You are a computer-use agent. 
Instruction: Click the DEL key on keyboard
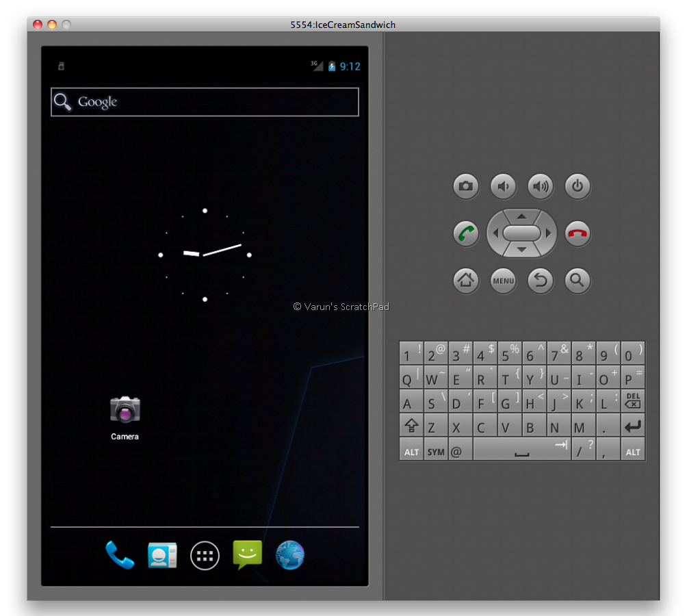633,401
